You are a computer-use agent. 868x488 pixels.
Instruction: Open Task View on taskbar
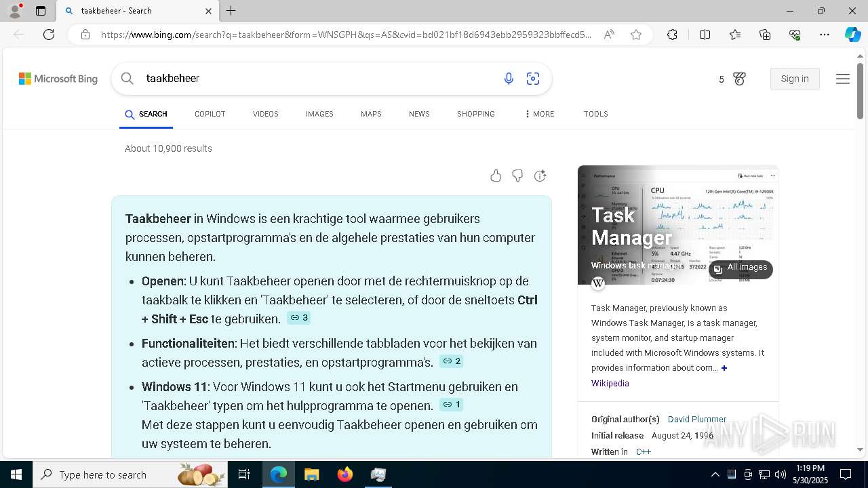[x=244, y=474]
